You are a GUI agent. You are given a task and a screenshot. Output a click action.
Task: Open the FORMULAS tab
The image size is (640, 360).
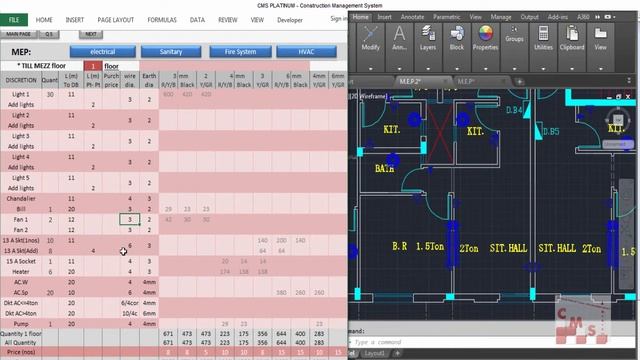click(162, 20)
